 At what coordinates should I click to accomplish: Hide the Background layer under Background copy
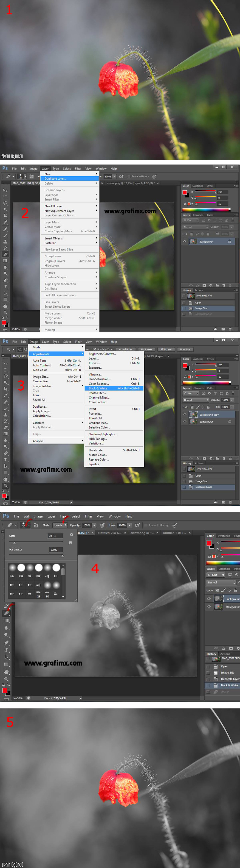[x=185, y=422]
